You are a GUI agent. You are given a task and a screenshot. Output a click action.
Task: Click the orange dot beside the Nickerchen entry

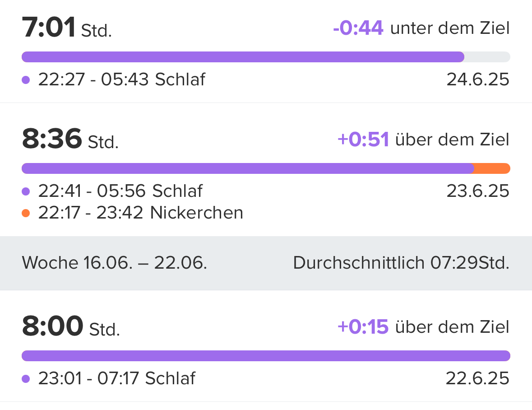click(x=26, y=213)
